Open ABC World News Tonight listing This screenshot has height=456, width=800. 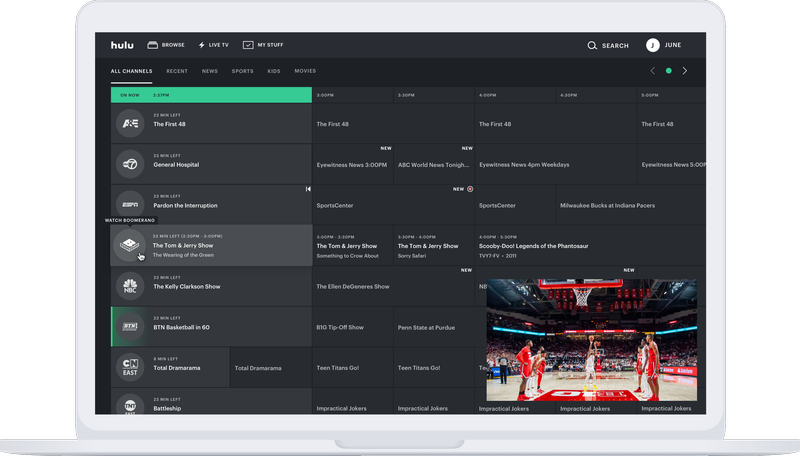[x=434, y=164]
